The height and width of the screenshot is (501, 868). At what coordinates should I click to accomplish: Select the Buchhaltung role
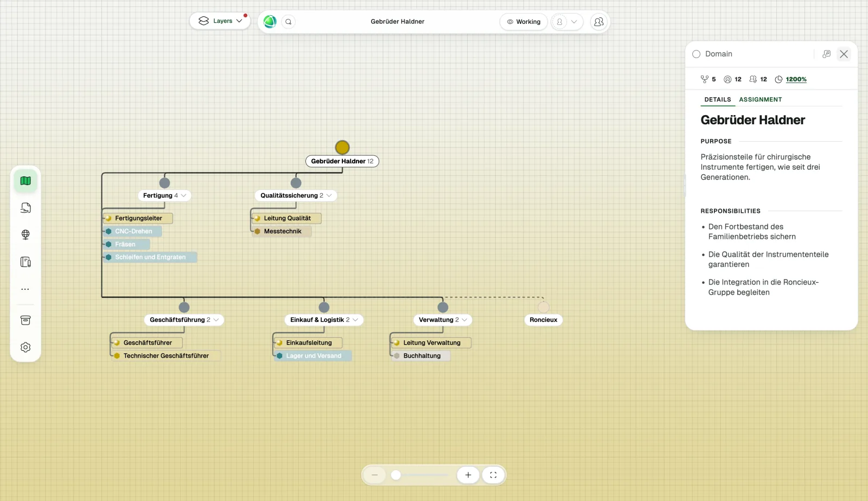[x=421, y=356]
